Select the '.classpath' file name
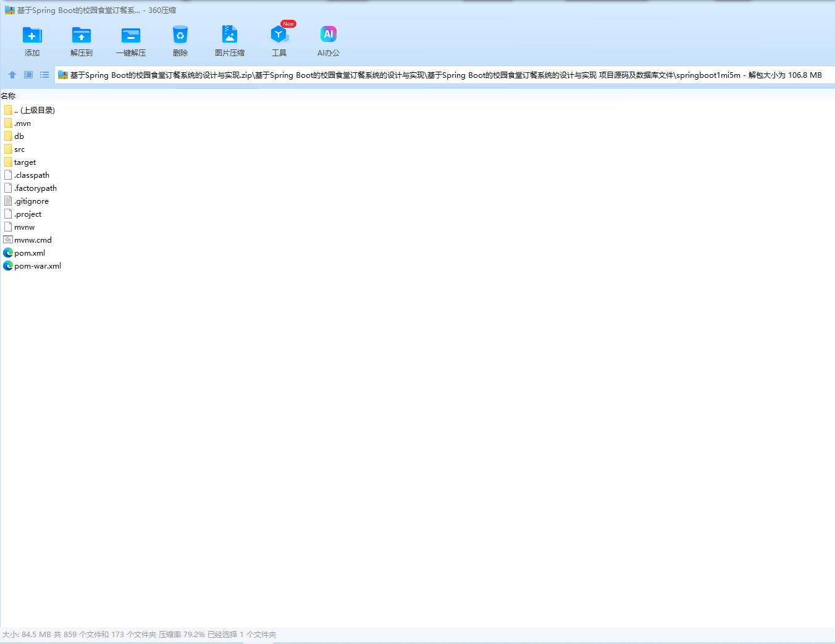The height and width of the screenshot is (644, 835). tap(32, 175)
